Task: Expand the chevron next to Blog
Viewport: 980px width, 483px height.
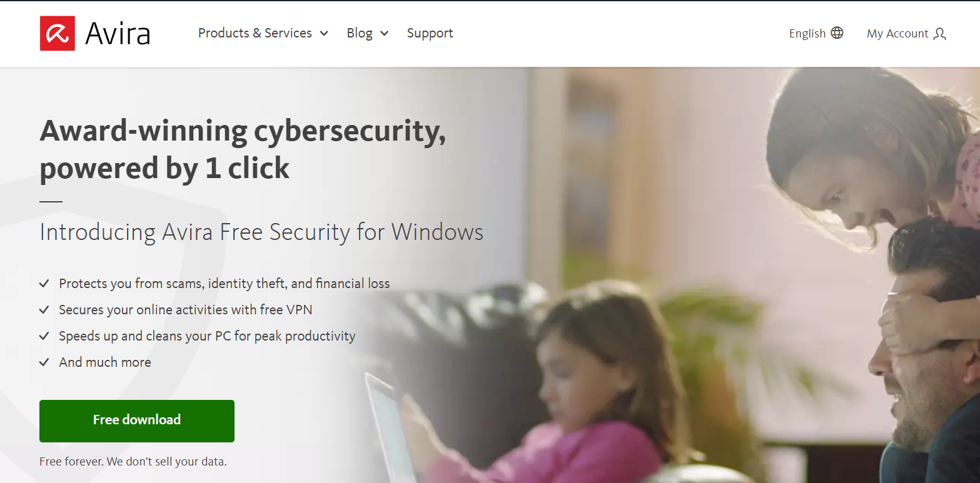Action: pyautogui.click(x=384, y=34)
